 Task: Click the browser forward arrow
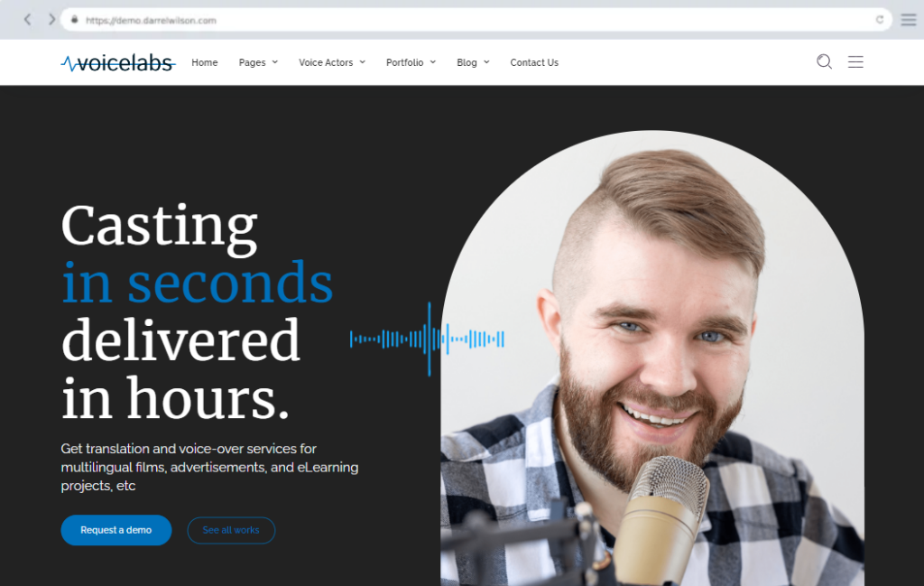tap(51, 20)
